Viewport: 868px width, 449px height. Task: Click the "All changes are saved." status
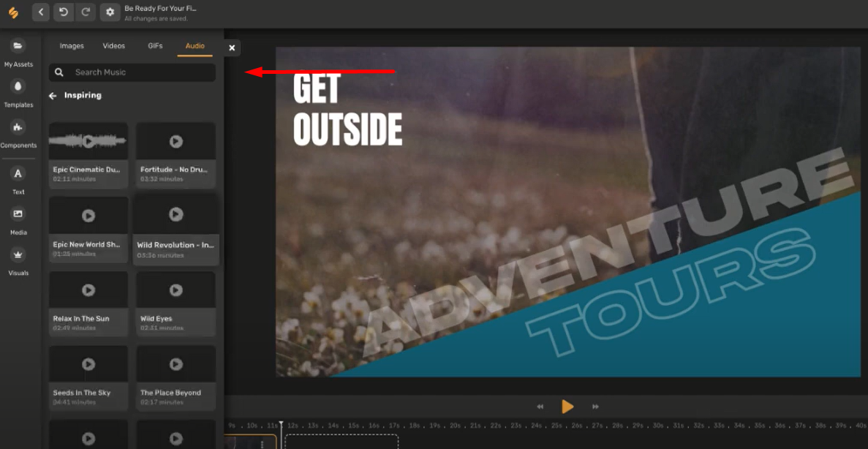point(156,19)
